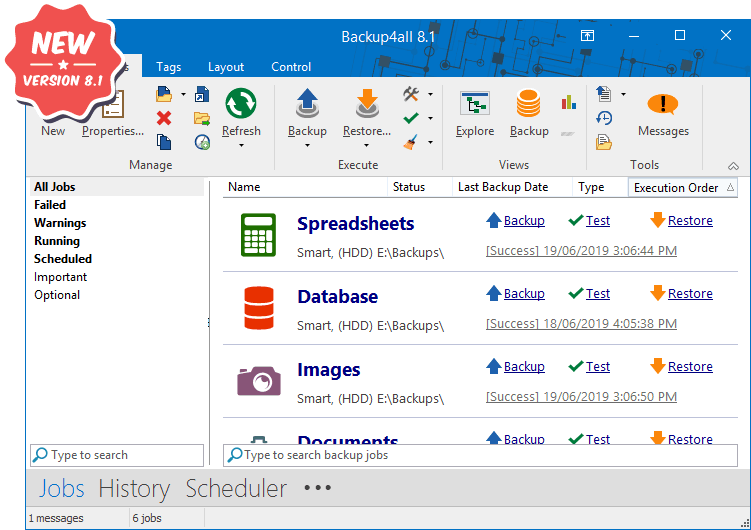Image resolution: width=751 pixels, height=530 pixels.
Task: Click the three dots more navigation button
Action: point(318,488)
